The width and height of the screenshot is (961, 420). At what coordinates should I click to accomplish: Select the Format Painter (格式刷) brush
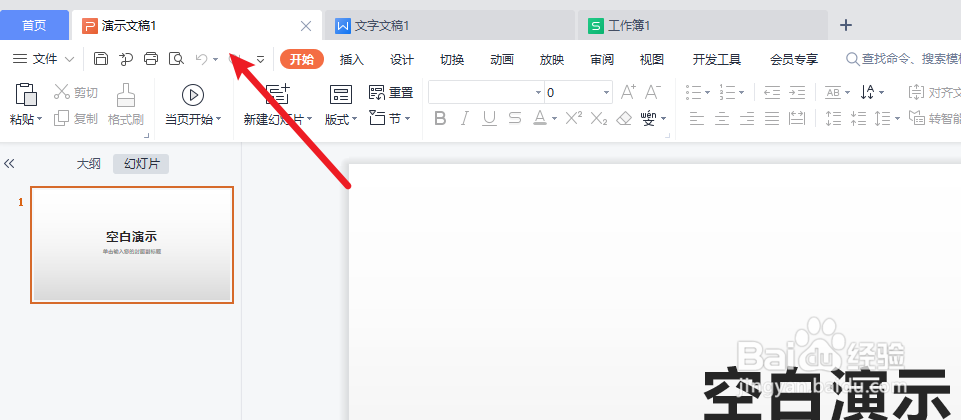pos(126,95)
